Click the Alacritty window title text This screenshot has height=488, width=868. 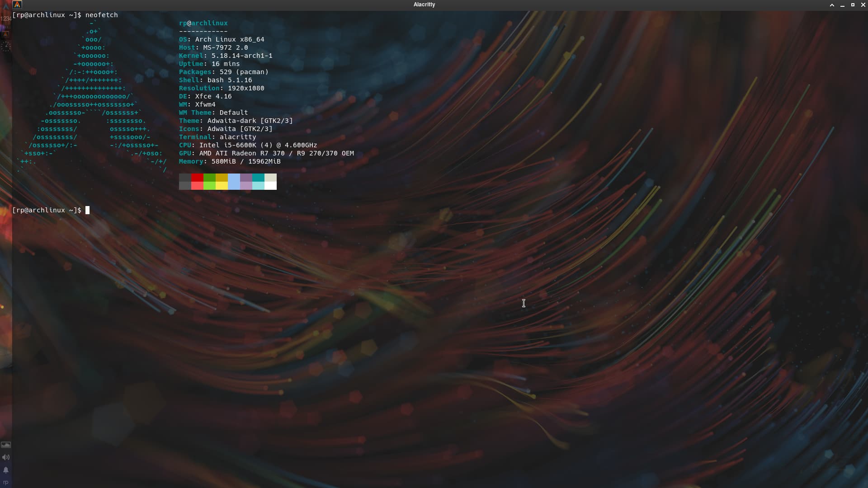(424, 5)
